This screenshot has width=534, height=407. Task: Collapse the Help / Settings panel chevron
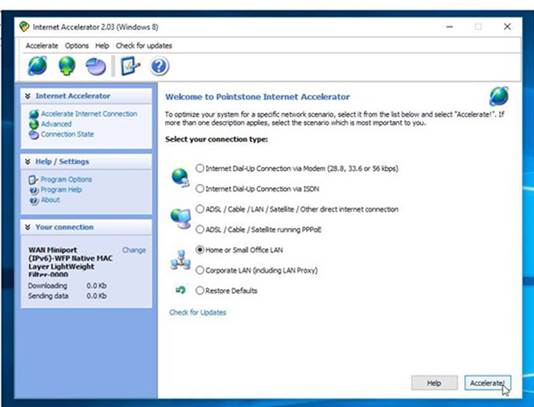[28, 162]
